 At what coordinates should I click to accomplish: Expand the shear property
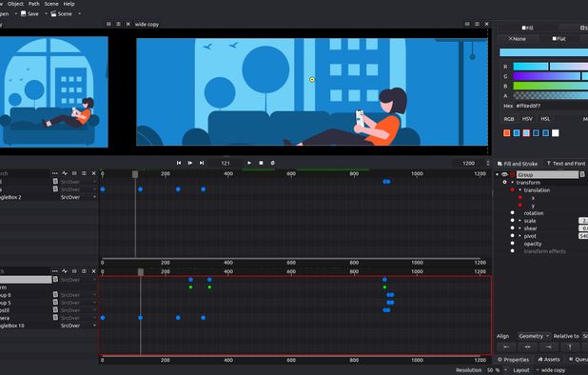[519, 228]
